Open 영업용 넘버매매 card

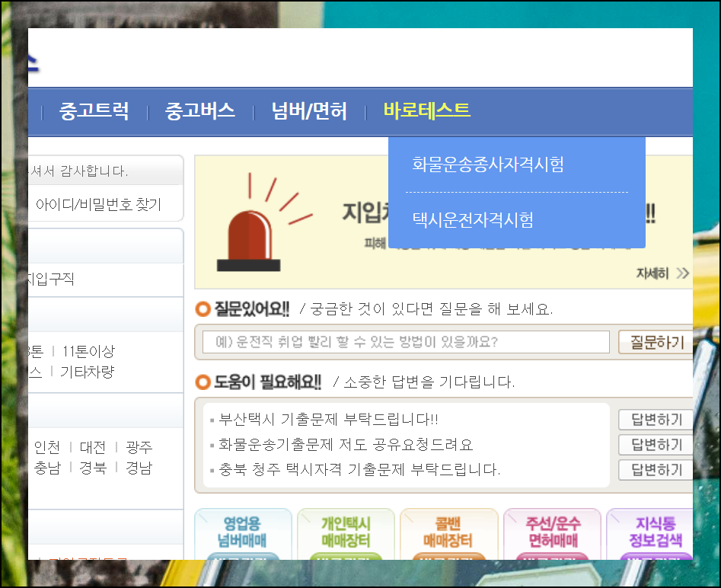(243, 534)
